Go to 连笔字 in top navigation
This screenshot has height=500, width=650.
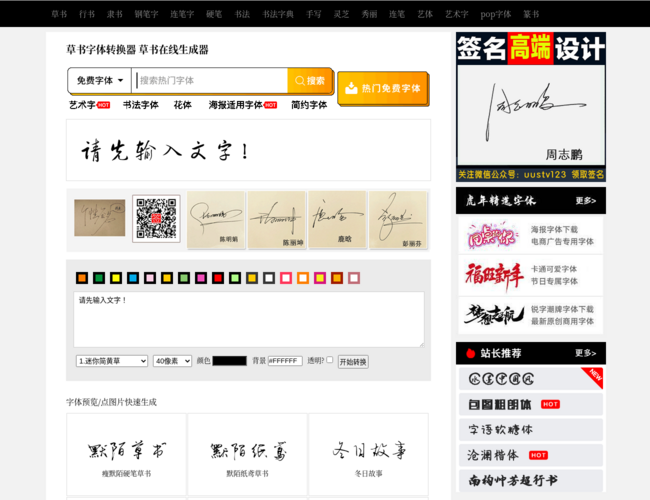click(182, 14)
